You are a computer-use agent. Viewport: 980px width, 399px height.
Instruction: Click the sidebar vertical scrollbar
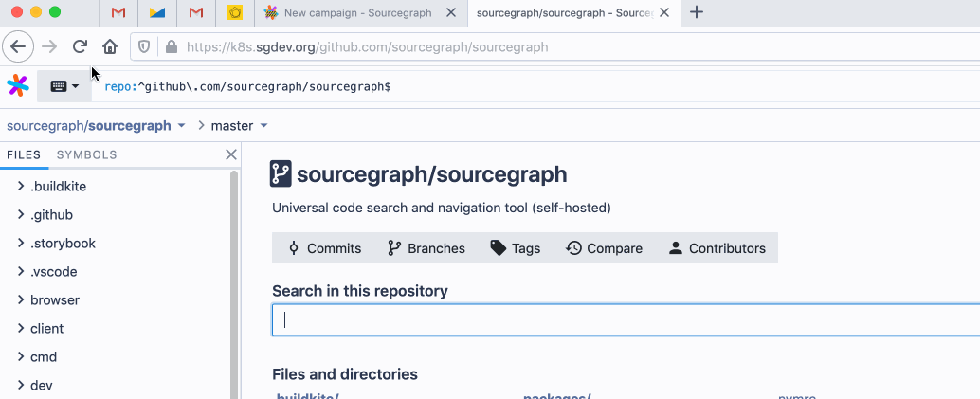click(234, 284)
